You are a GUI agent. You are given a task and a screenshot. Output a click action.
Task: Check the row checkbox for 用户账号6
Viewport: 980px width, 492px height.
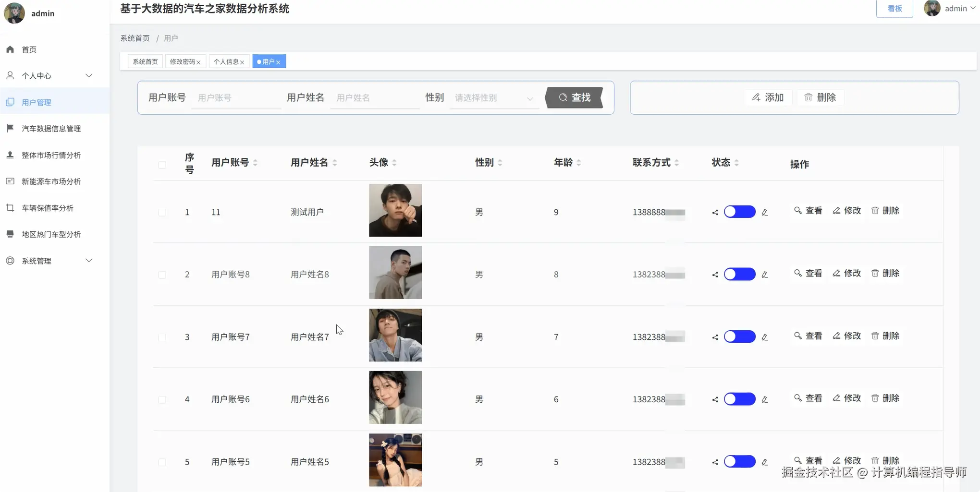(162, 399)
